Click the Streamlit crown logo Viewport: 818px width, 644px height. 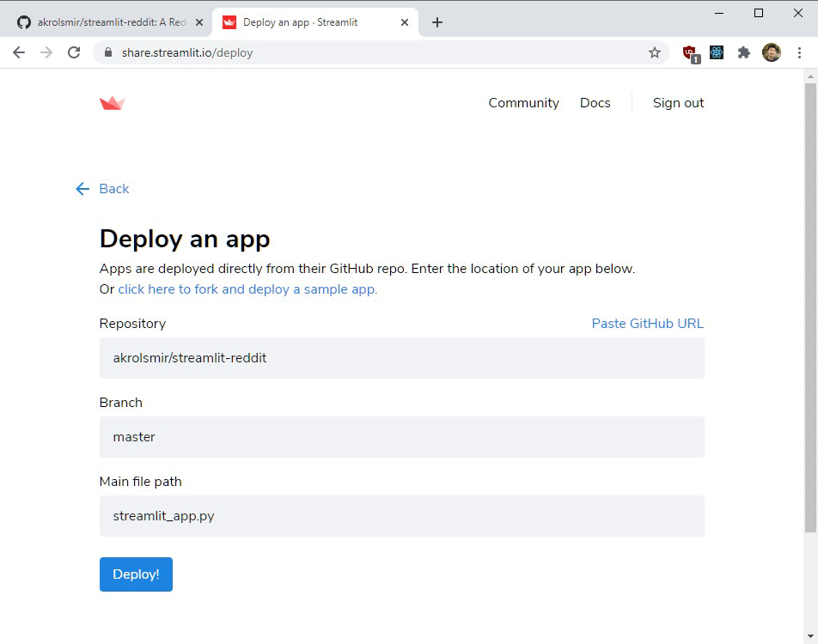(113, 103)
